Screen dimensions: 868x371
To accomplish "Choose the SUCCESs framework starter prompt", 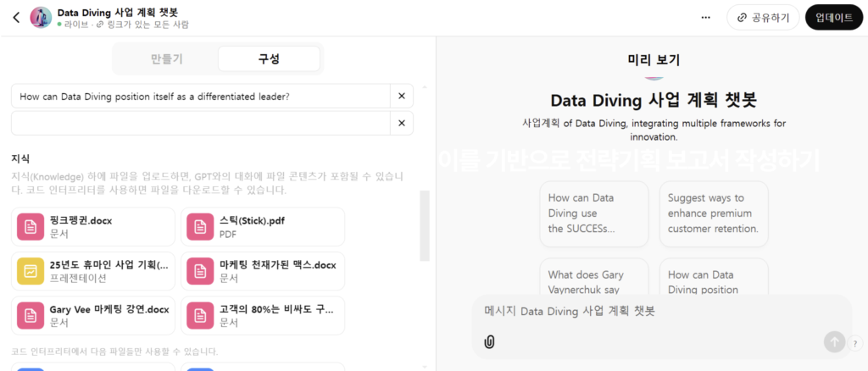I will click(593, 213).
